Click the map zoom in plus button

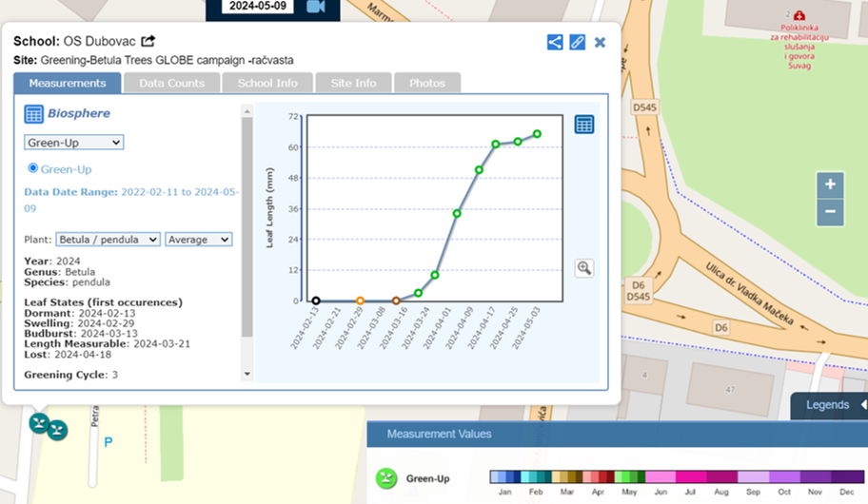[x=830, y=184]
